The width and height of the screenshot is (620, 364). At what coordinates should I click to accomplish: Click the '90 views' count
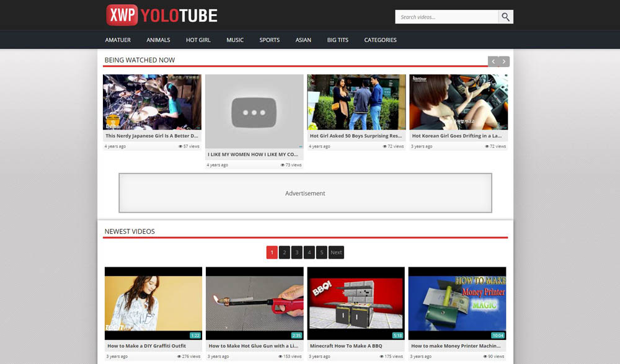[x=494, y=357]
